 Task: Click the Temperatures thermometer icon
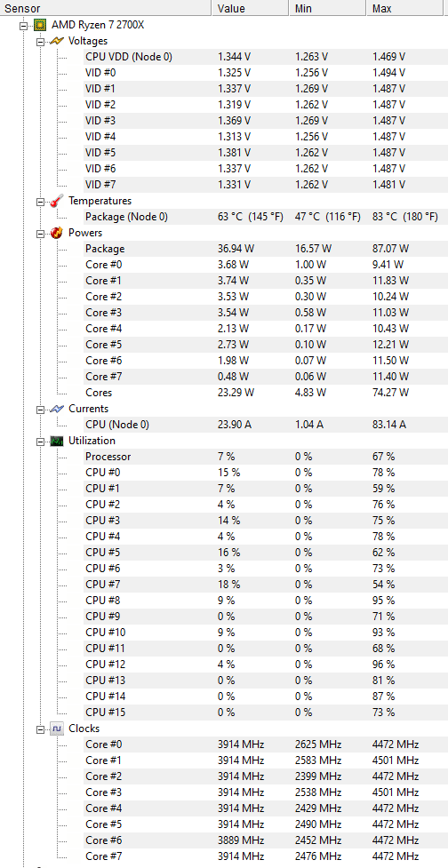[x=57, y=201]
